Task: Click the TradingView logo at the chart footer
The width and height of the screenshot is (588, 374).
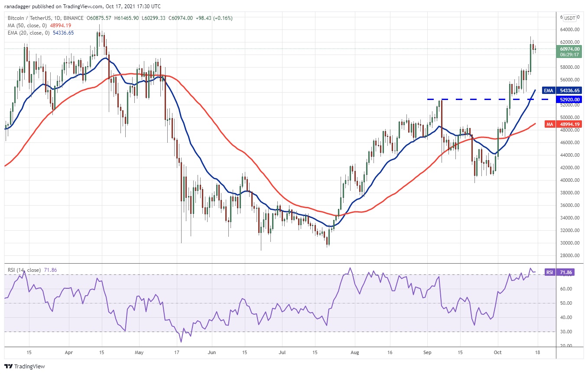Action: tap(25, 366)
